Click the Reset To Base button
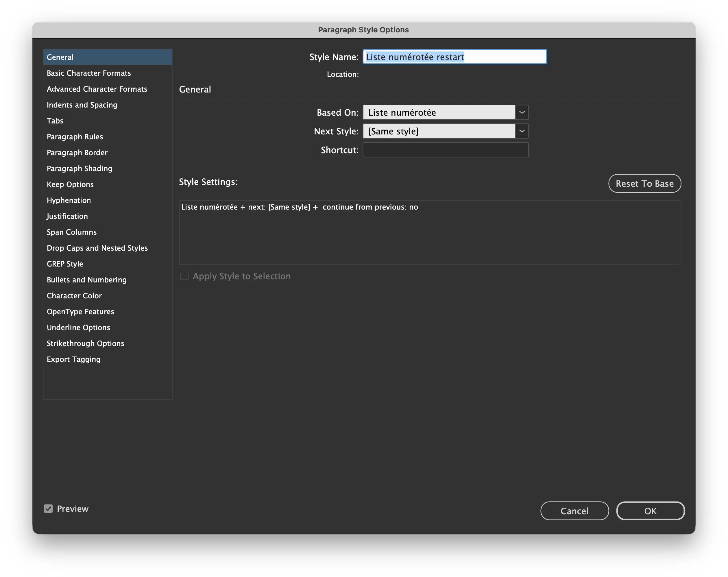The width and height of the screenshot is (728, 577). (644, 184)
